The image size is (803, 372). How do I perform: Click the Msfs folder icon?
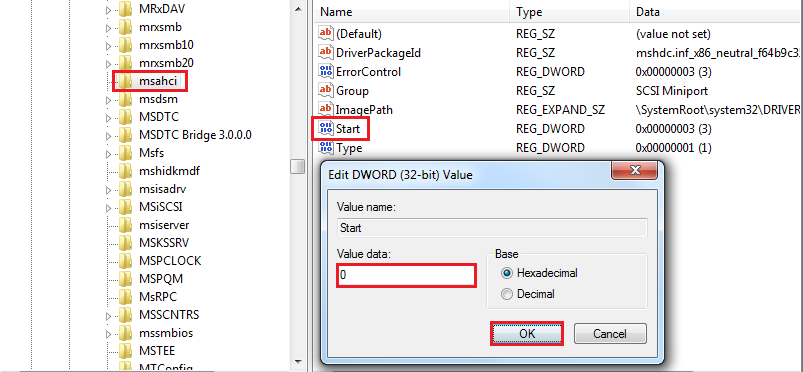click(125, 153)
